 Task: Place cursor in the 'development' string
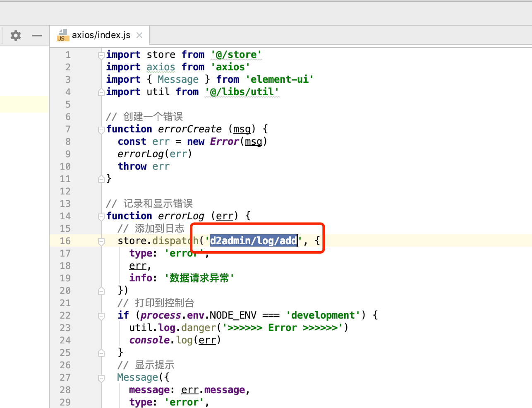[x=323, y=315]
